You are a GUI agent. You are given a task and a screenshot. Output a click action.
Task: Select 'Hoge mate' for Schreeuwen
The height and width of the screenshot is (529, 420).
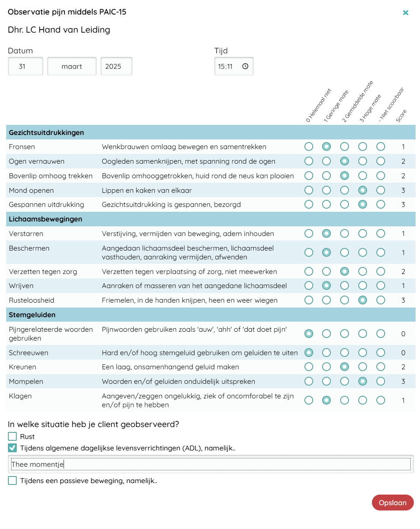click(x=363, y=353)
